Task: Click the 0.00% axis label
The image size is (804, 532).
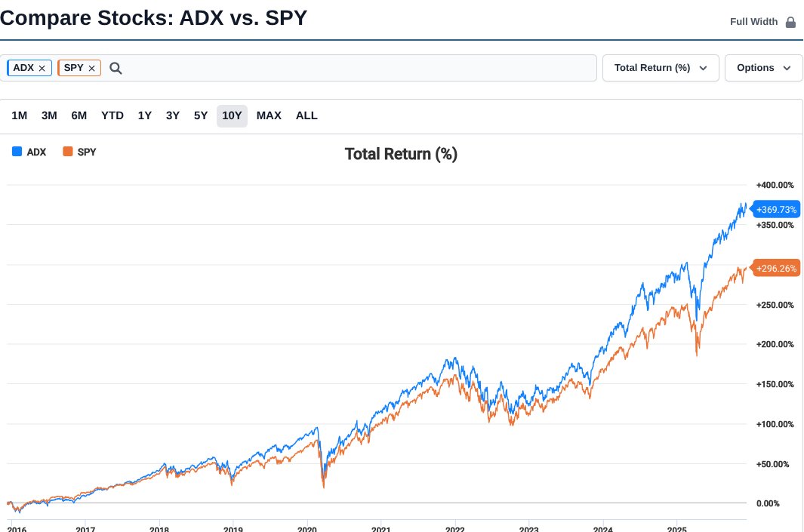Action: coord(768,504)
